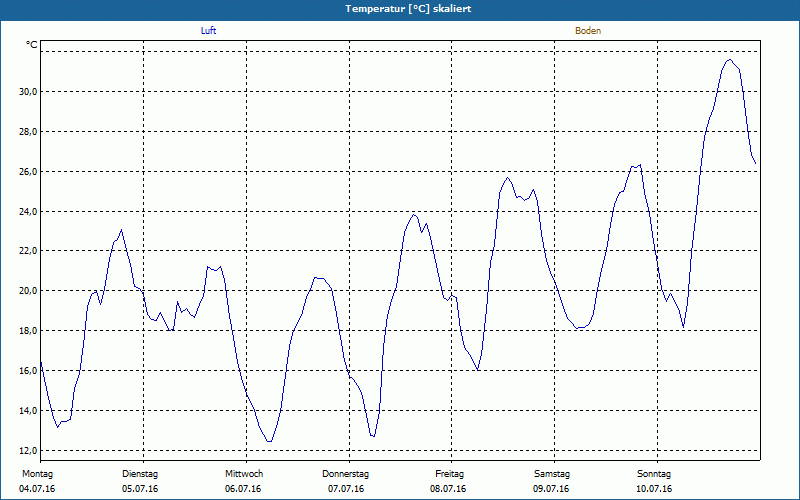
Task: Click the 16,0 y-axis value
Action: click(x=29, y=370)
